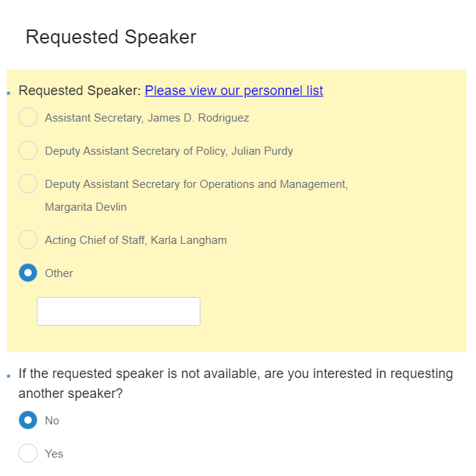
Task: Click the 'Yes' option label text
Action: click(x=54, y=454)
